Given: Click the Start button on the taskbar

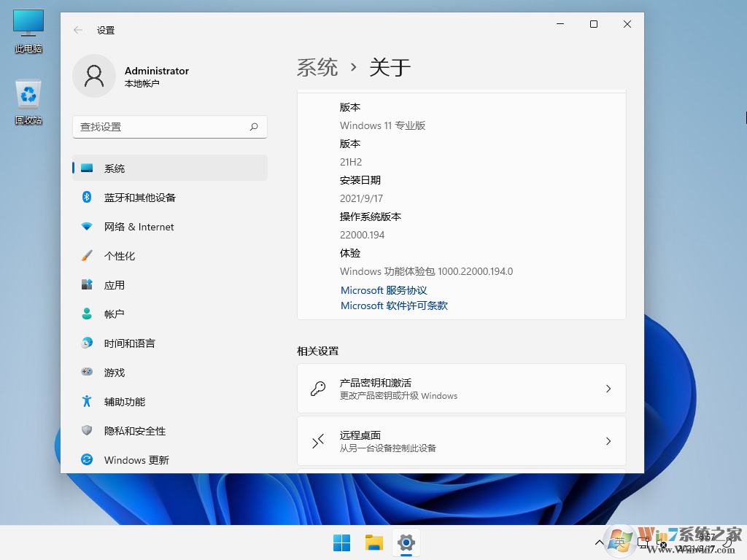Looking at the screenshot, I should point(341,542).
